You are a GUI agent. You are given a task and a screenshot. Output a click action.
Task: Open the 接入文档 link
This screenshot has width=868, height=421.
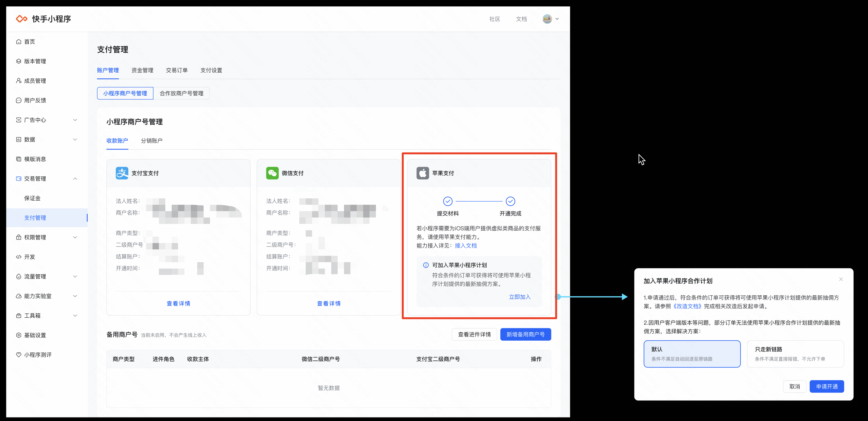[x=466, y=246]
